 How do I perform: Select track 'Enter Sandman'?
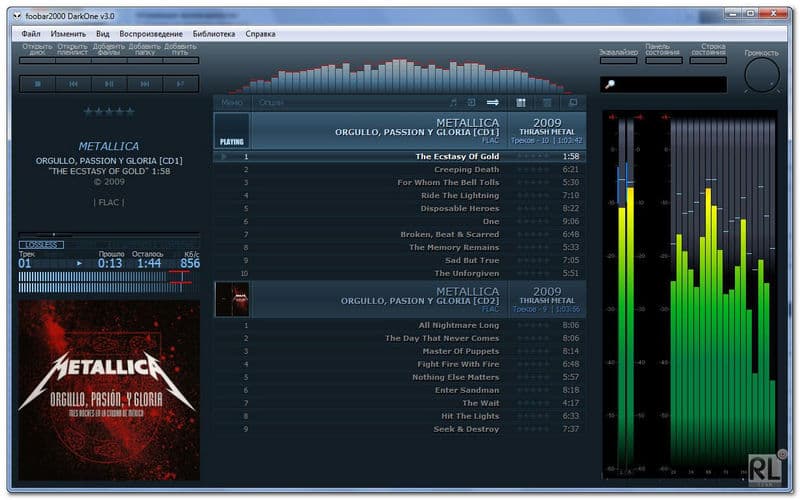(x=399, y=390)
